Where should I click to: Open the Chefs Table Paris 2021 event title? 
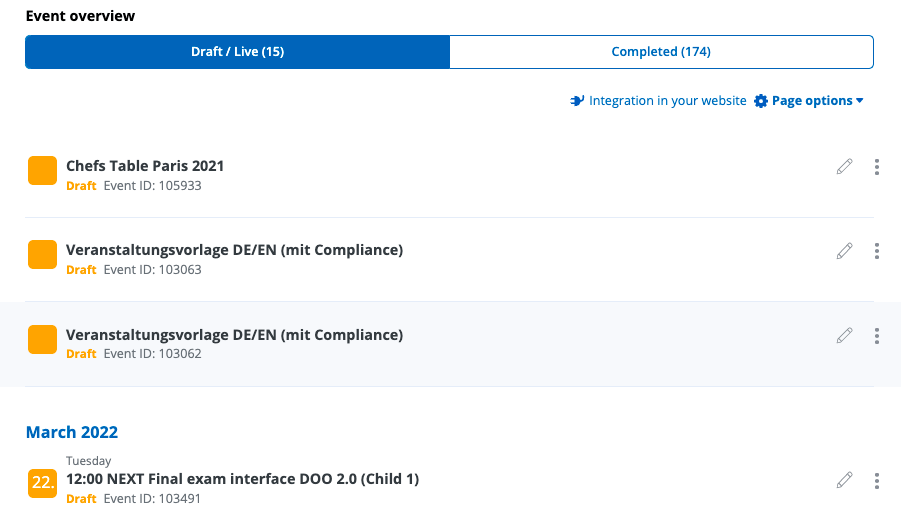(145, 166)
